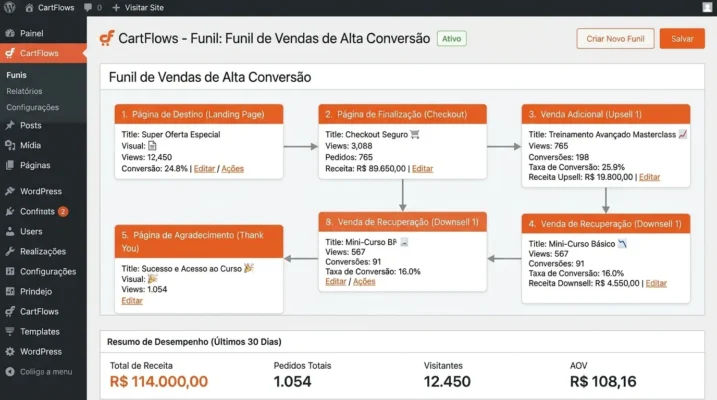The height and width of the screenshot is (400, 717).
Task: Open Configurações sidebar menu below Realizações
Action: (43, 272)
